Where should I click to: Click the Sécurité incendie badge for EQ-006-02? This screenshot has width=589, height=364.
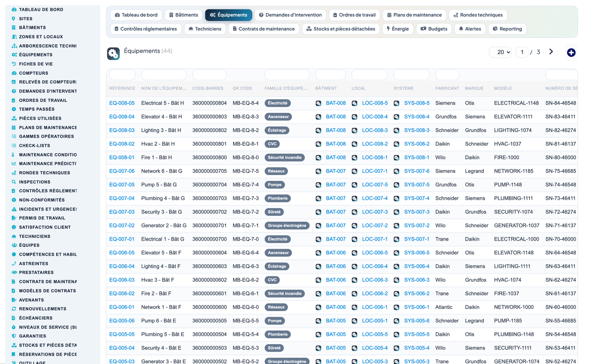[285, 294]
